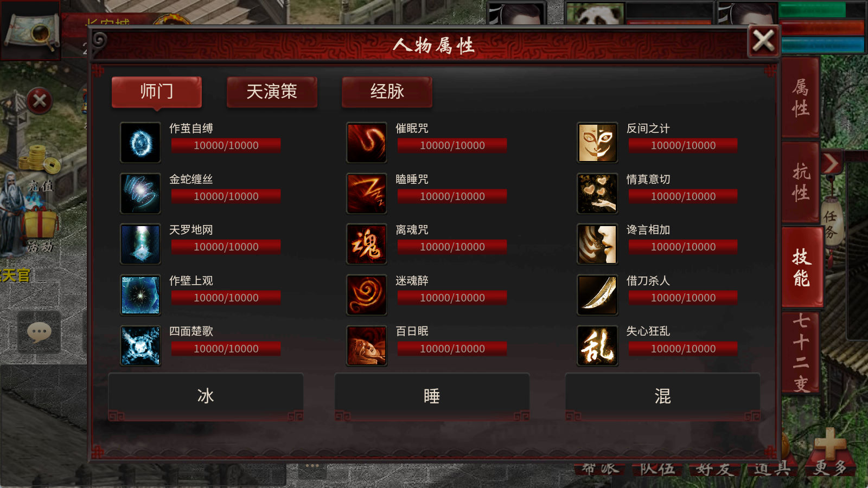Click the 反间之计 mask icon

[597, 143]
